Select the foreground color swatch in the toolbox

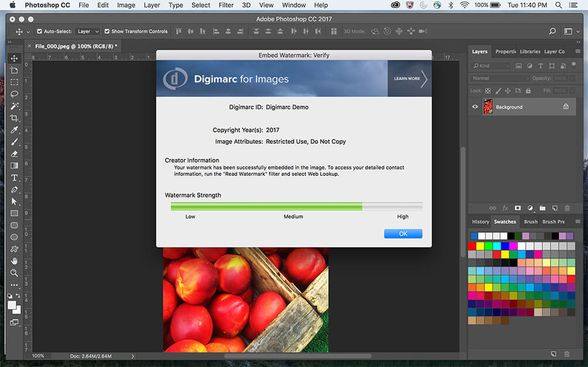tap(12, 305)
